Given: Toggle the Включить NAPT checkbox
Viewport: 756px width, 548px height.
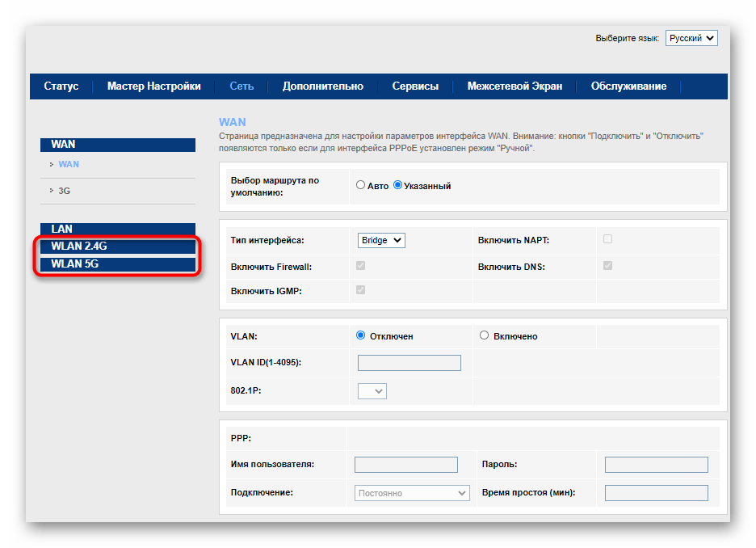Looking at the screenshot, I should pos(607,239).
